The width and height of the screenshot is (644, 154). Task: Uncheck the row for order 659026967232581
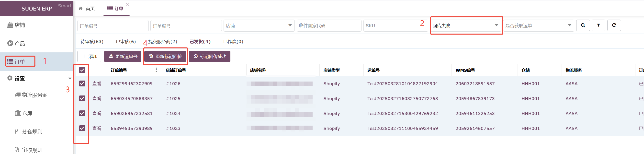[x=82, y=113]
